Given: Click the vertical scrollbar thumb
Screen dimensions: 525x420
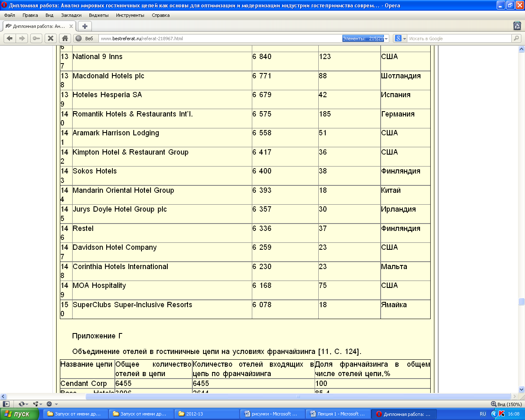Looking at the screenshot, I should 521,301.
